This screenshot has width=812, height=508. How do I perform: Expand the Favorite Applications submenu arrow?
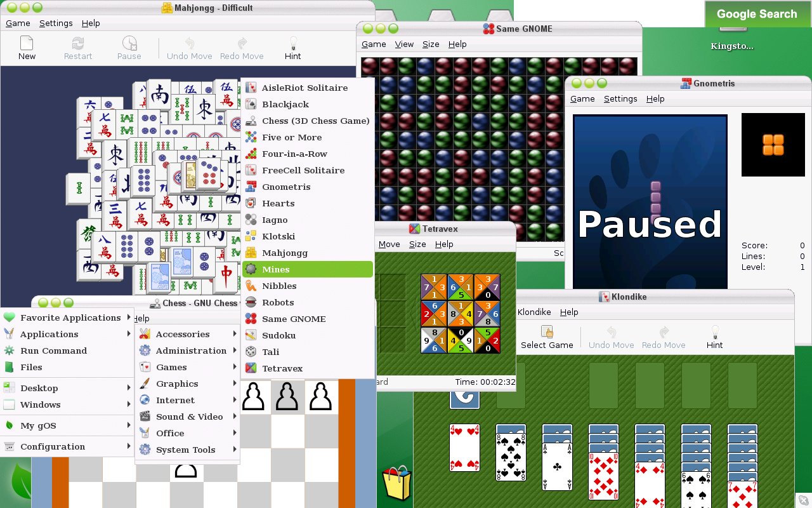click(129, 317)
